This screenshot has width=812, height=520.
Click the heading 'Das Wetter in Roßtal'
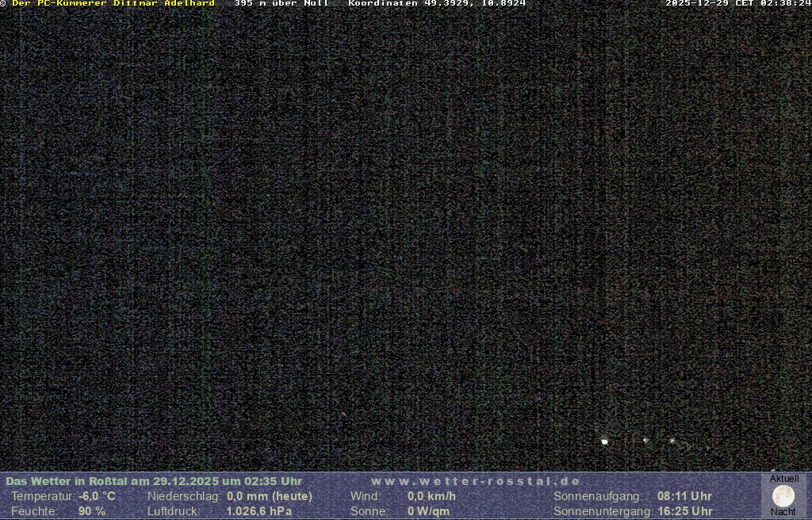tap(67, 481)
